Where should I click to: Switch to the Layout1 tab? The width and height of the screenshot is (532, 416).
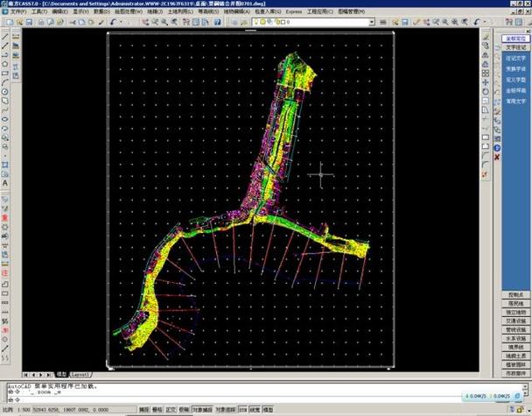(x=80, y=375)
